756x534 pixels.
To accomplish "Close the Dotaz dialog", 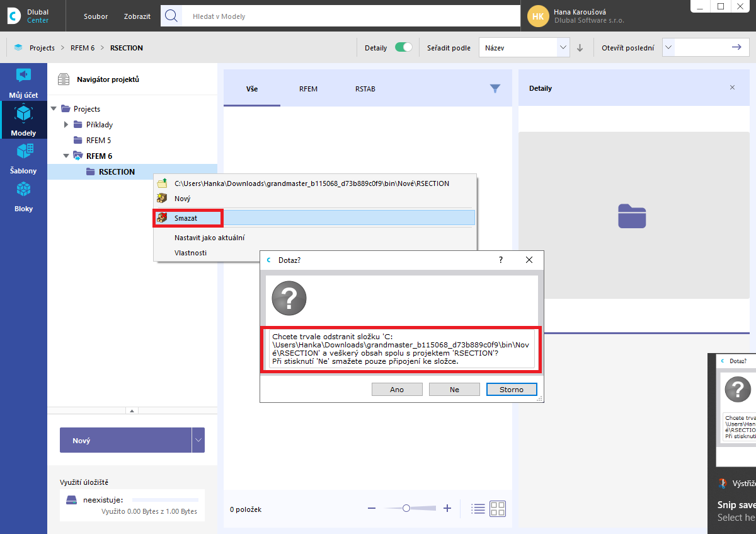I will [x=529, y=260].
